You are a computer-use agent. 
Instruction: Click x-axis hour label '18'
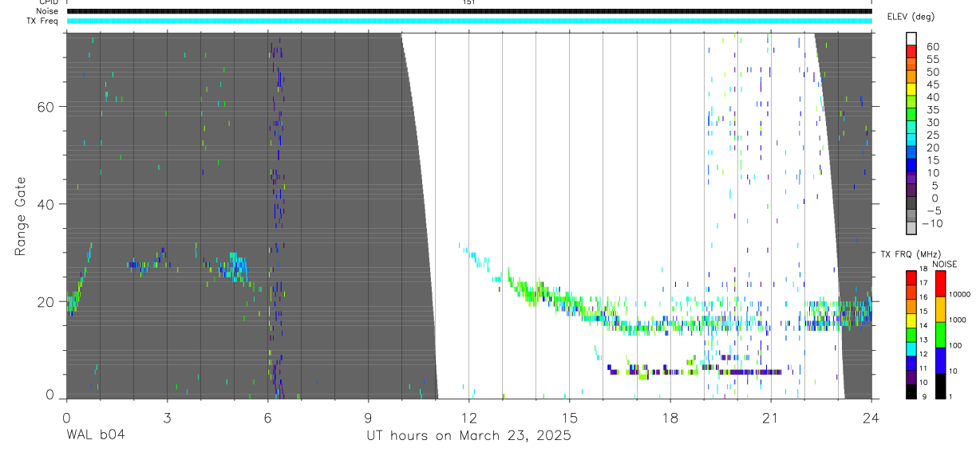pyautogui.click(x=670, y=417)
